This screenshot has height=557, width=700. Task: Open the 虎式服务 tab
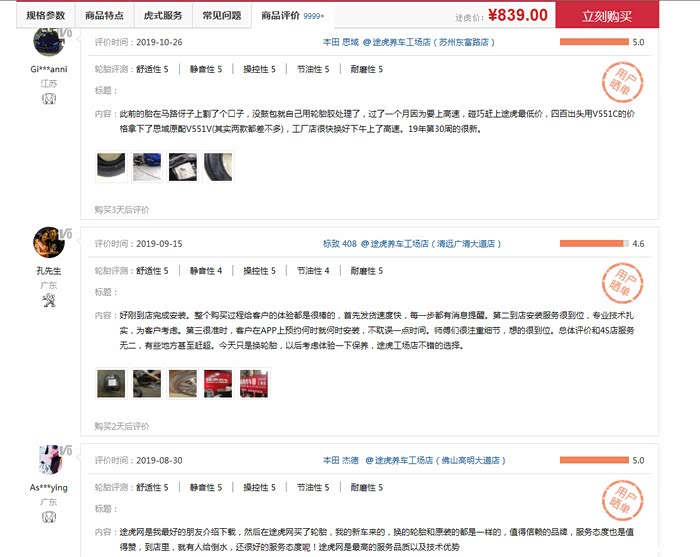pos(163,16)
